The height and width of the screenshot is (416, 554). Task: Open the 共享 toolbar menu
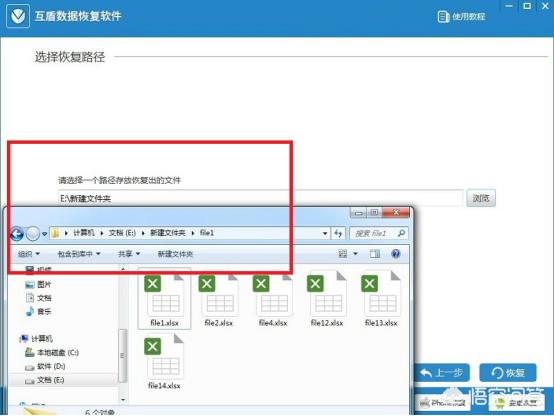tap(129, 254)
